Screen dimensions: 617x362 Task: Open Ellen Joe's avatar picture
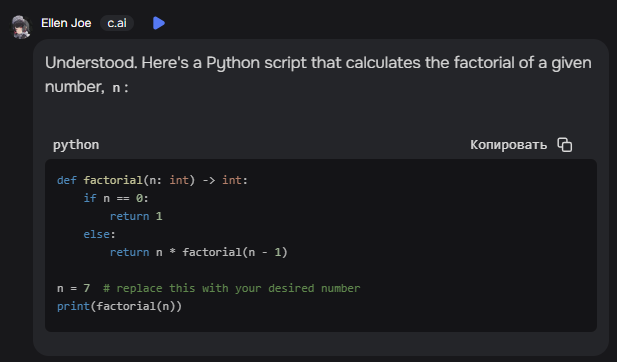21,27
